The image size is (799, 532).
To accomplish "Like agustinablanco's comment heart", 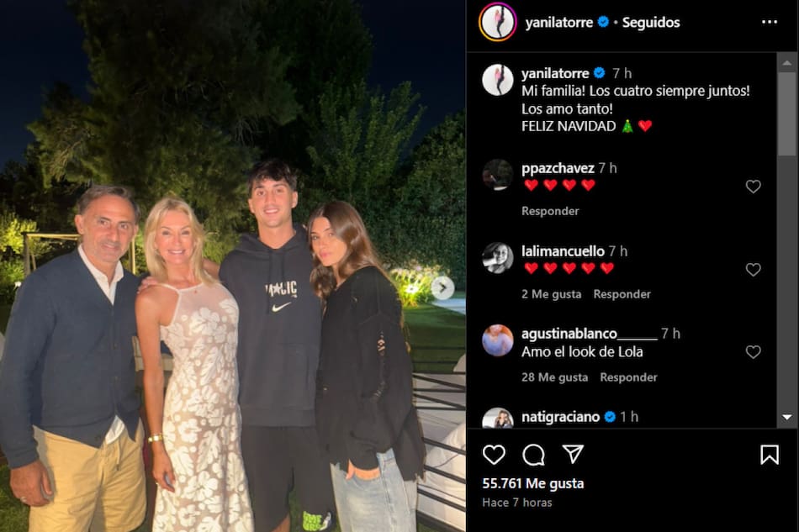I will point(753,352).
